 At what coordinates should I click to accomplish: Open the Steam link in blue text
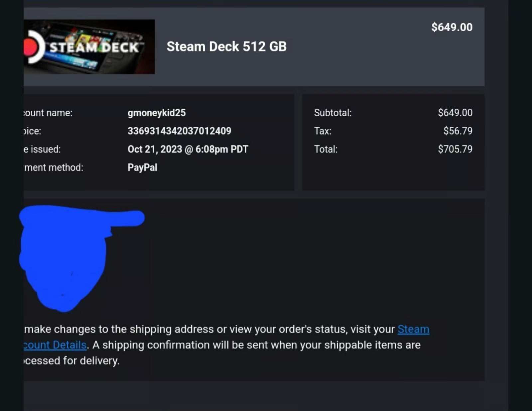click(413, 329)
